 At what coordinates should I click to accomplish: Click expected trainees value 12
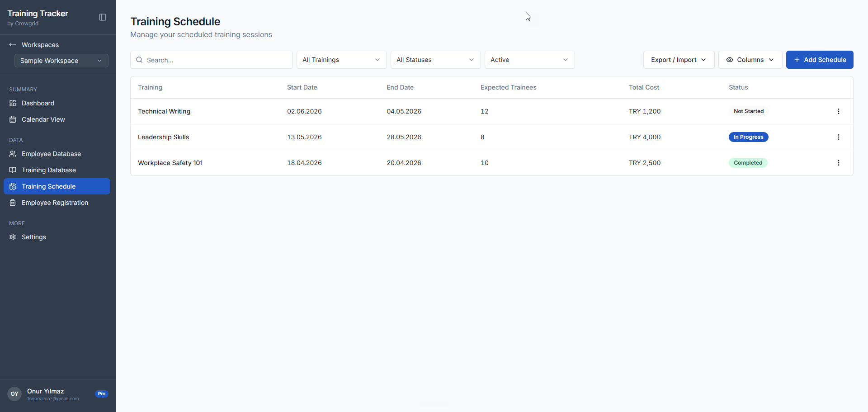click(484, 111)
